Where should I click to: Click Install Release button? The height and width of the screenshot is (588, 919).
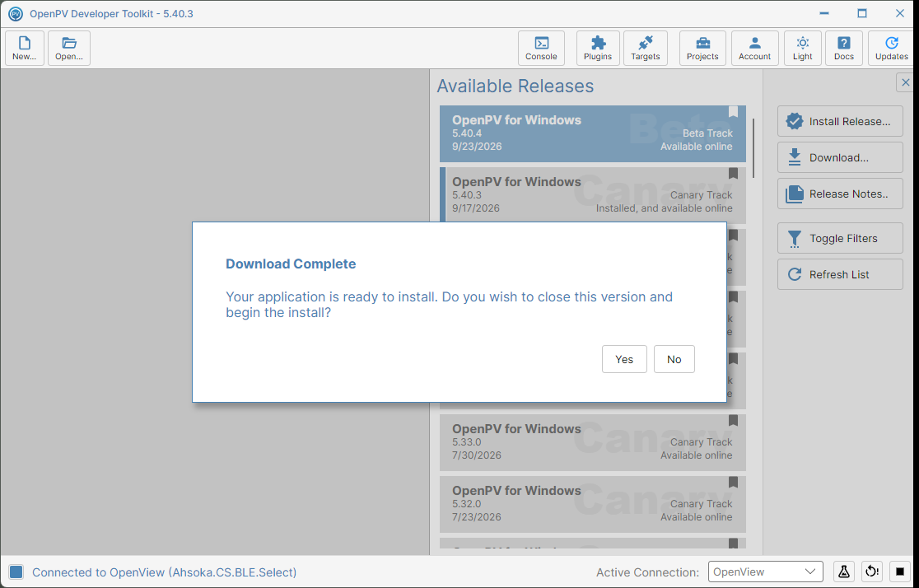pos(840,121)
